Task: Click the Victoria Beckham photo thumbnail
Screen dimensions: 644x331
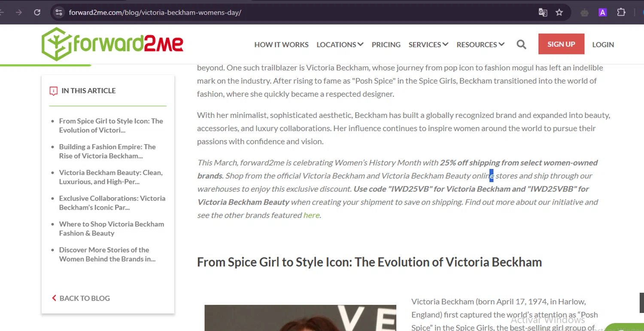Action: point(300,318)
